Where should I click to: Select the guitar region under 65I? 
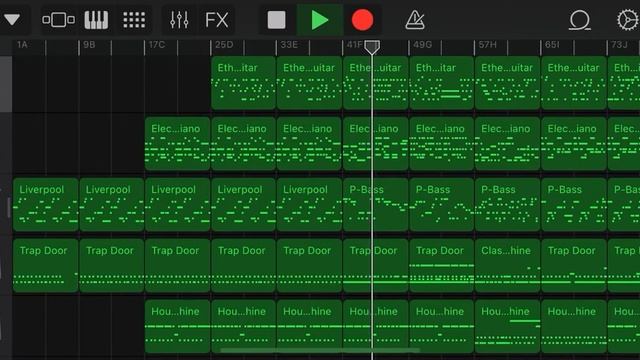pos(573,83)
